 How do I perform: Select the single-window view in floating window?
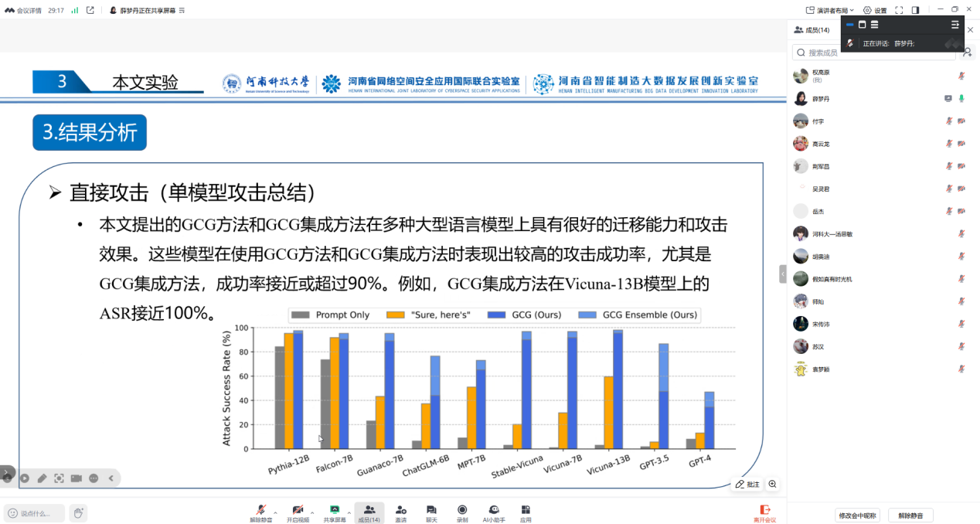click(863, 25)
